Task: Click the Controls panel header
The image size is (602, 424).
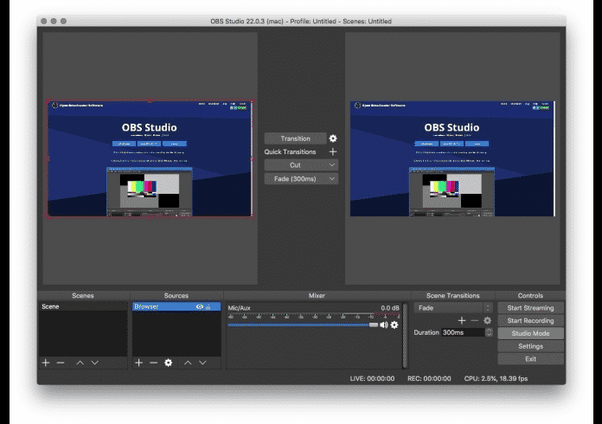Action: click(x=530, y=295)
